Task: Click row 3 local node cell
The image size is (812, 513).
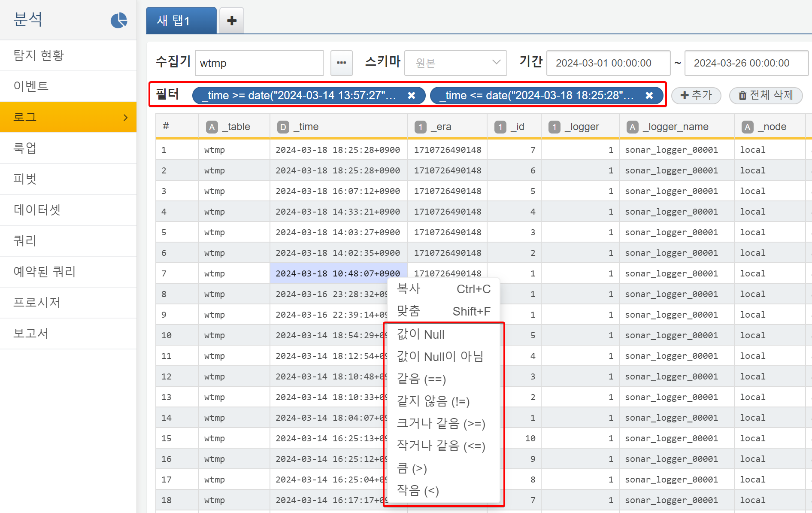Action: 770,191
